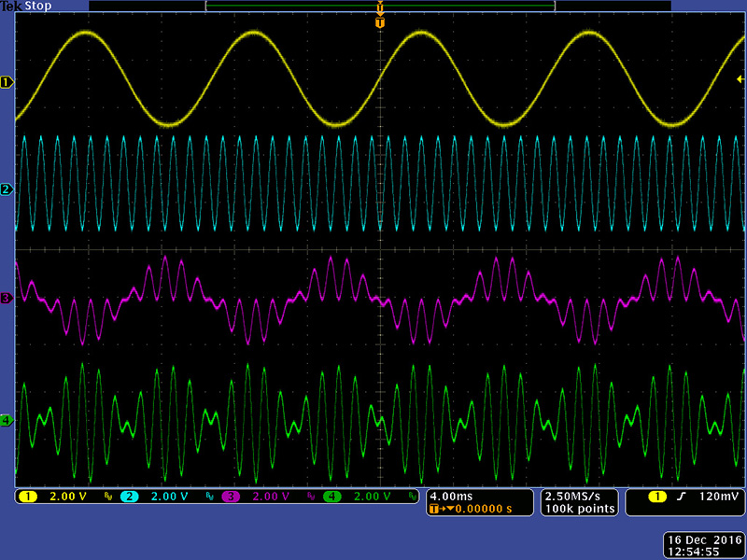Image resolution: width=747 pixels, height=560 pixels.
Task: Click the green channel 4 ground marker
Action: (x=7, y=421)
